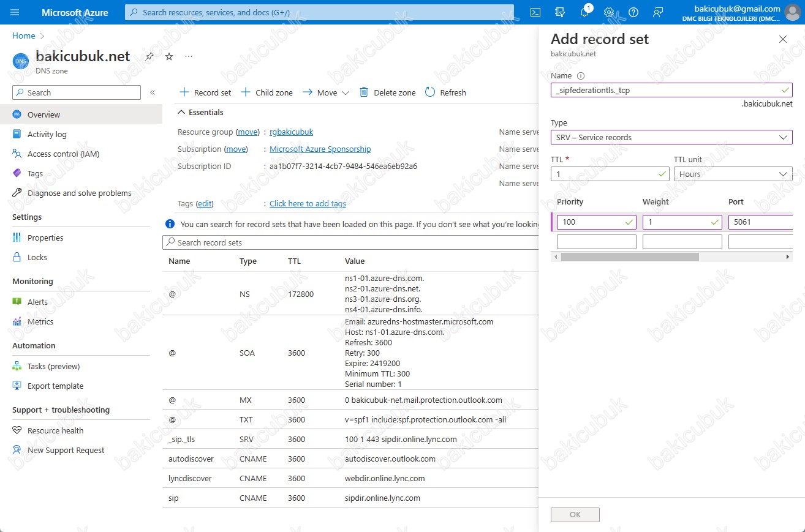This screenshot has width=805, height=532.
Task: Add a new Record set
Action: pyautogui.click(x=206, y=92)
